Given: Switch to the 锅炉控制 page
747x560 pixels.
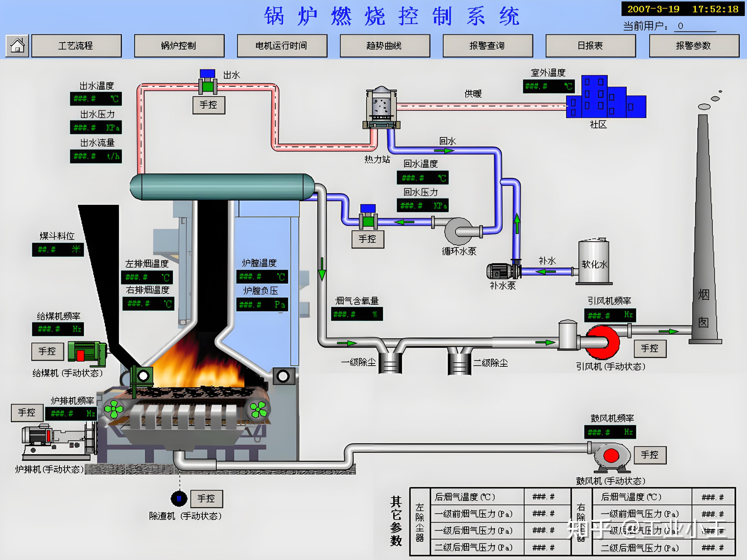Looking at the screenshot, I should (179, 46).
